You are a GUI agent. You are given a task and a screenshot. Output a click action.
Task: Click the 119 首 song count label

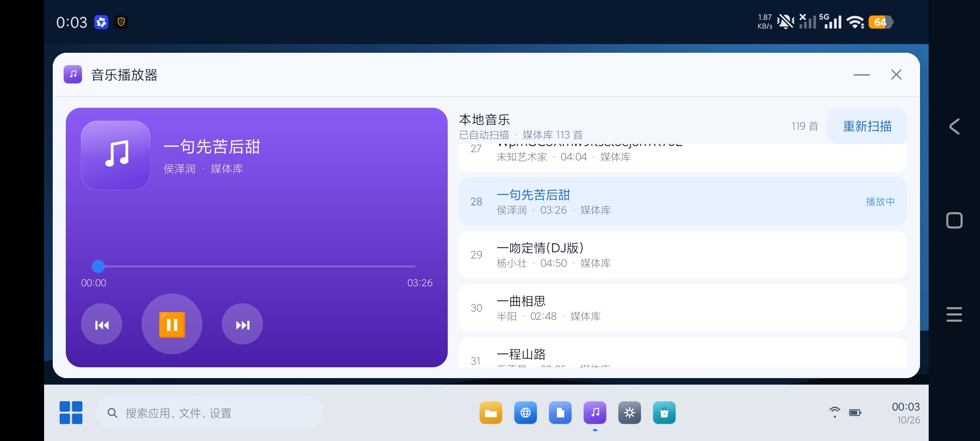805,126
